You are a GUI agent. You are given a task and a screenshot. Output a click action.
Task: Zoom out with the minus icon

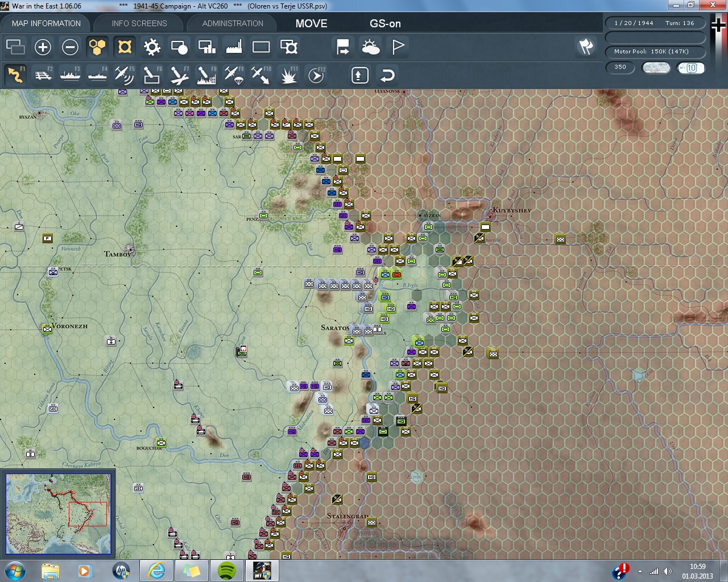coord(70,47)
